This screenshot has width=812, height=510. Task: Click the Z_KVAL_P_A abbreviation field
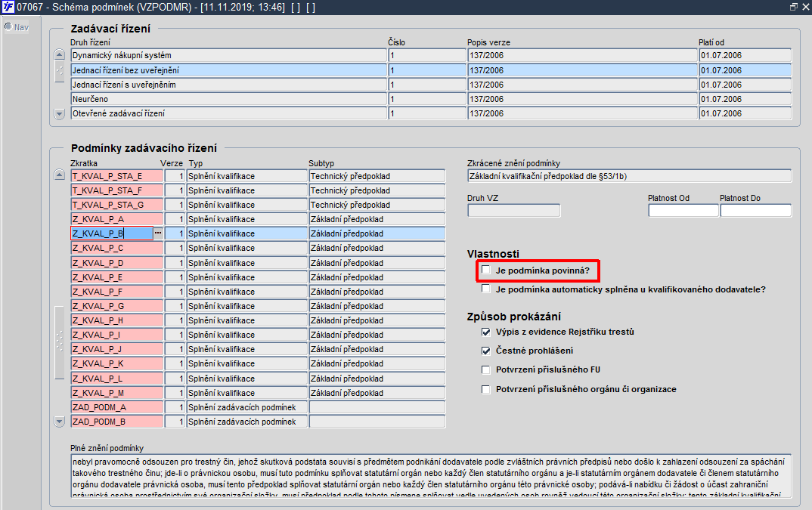117,219
